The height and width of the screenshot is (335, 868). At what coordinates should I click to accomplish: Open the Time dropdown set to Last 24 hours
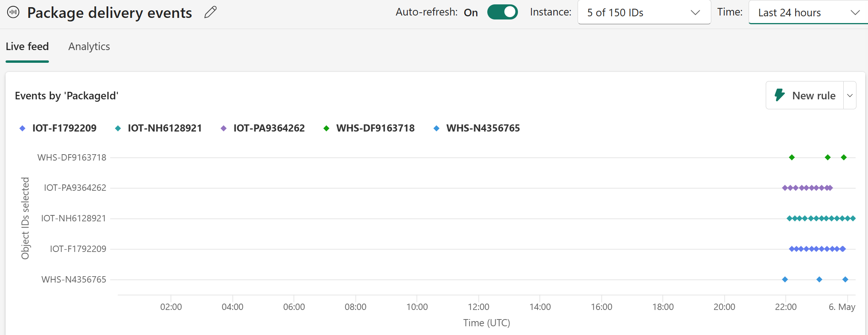tap(809, 12)
